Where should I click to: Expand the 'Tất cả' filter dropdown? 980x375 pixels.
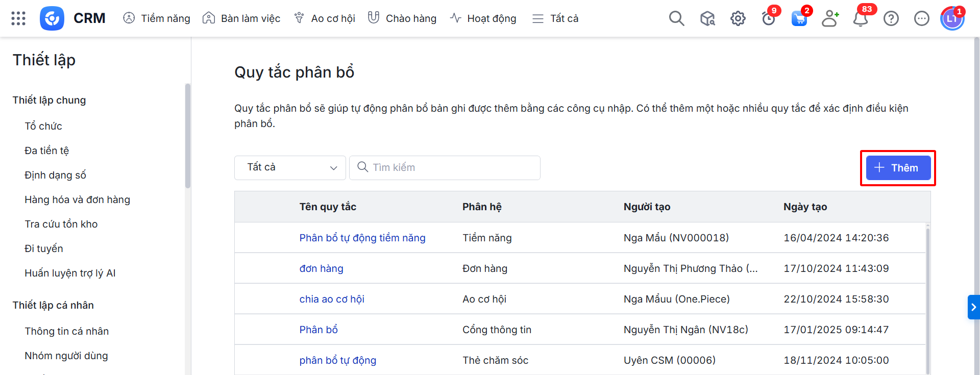click(x=290, y=168)
